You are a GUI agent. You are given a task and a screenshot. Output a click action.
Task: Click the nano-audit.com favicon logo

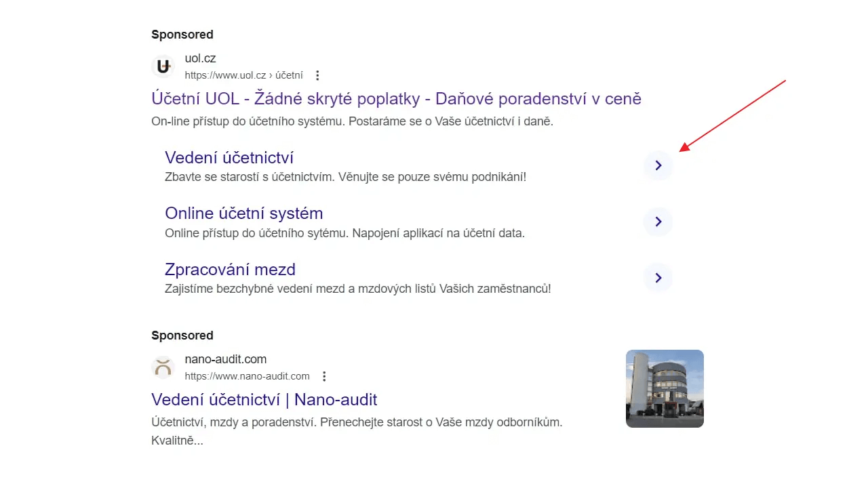(x=163, y=367)
